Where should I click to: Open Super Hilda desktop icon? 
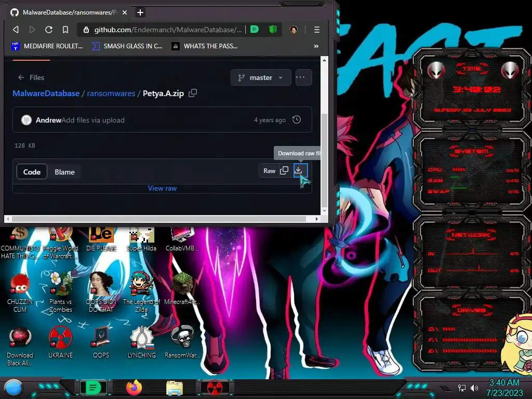141,239
